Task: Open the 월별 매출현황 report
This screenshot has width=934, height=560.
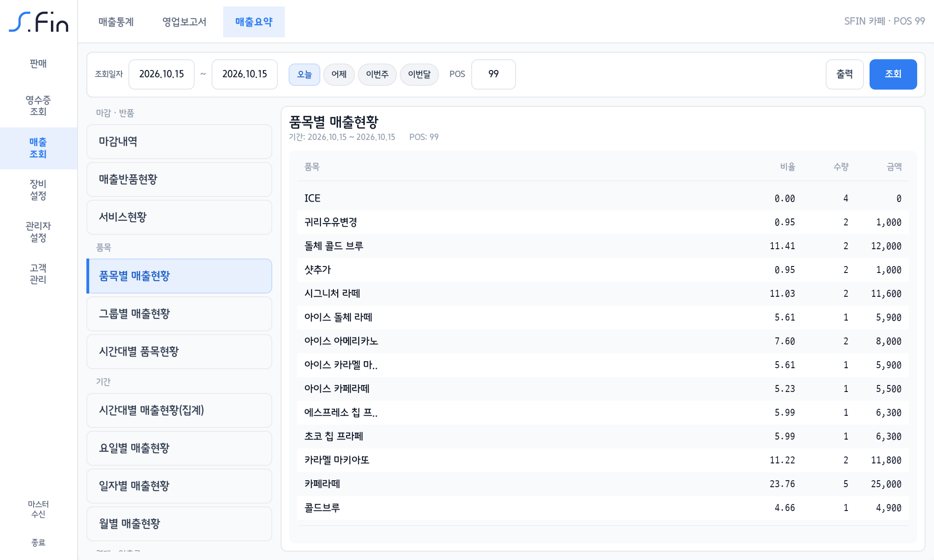Action: (x=179, y=524)
